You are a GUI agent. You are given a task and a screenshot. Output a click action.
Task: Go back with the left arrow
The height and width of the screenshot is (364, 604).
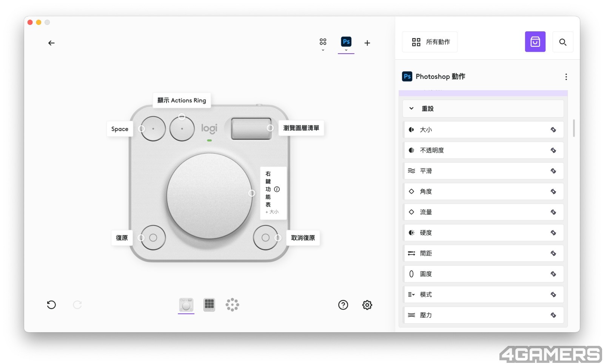[51, 43]
